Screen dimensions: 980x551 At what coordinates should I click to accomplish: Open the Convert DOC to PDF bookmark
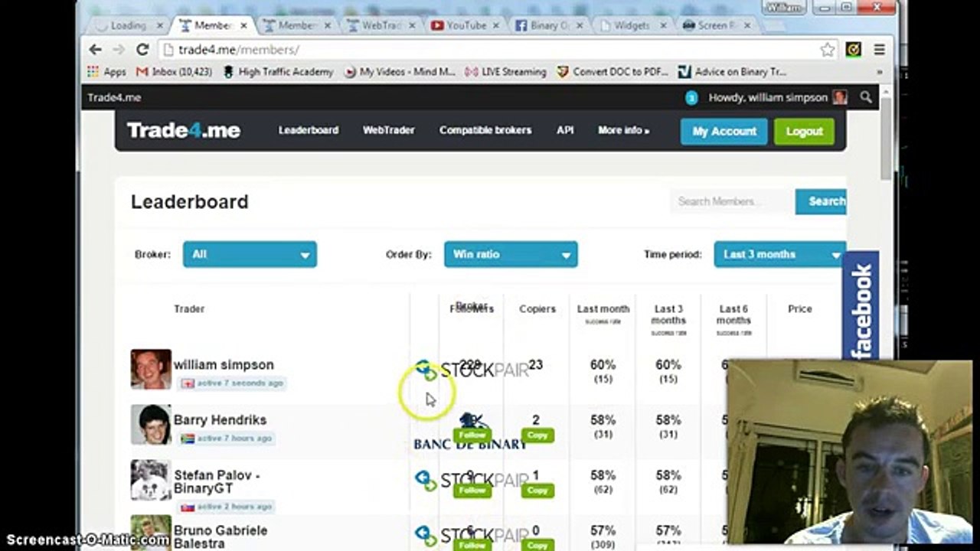click(x=612, y=72)
